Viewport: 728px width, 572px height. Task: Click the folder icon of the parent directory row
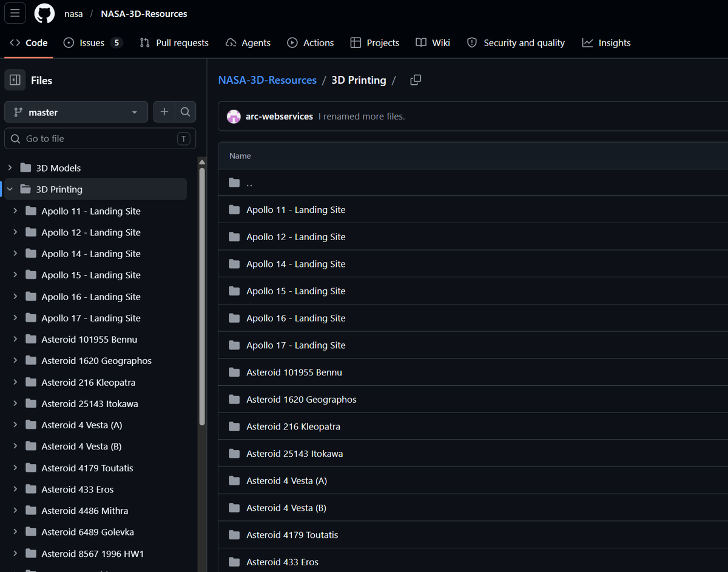pyautogui.click(x=234, y=183)
